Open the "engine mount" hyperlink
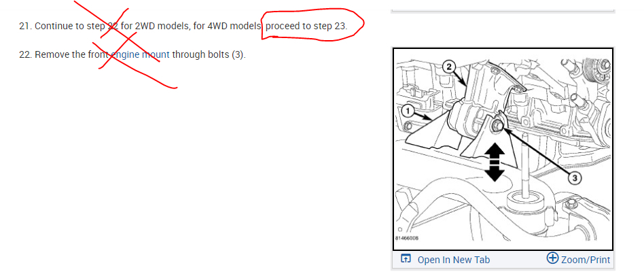Image resolution: width=644 pixels, height=272 pixels. click(x=141, y=54)
